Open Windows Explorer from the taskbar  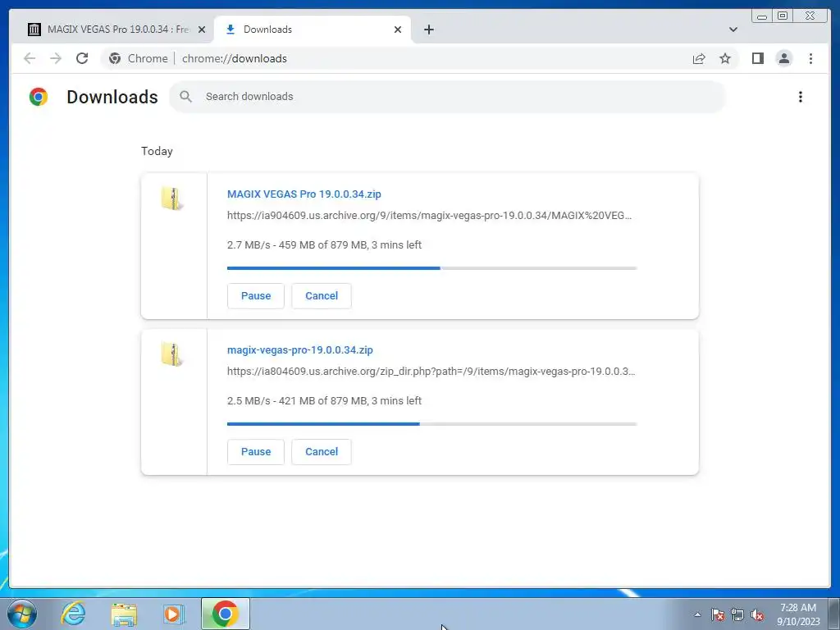click(x=124, y=614)
